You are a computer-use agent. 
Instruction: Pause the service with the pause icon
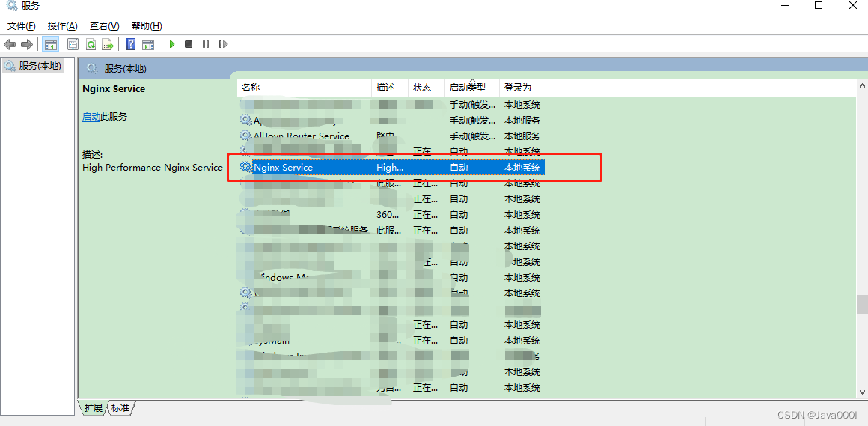point(206,44)
